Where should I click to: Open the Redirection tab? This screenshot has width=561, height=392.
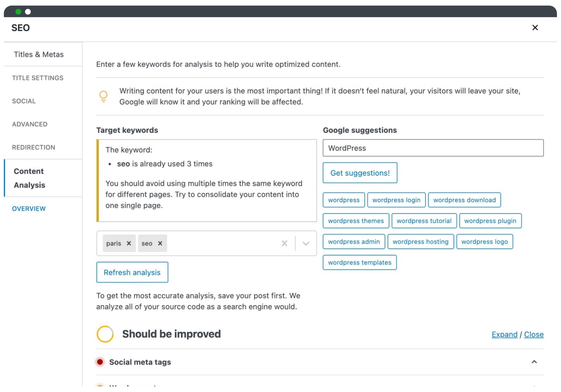click(x=34, y=147)
